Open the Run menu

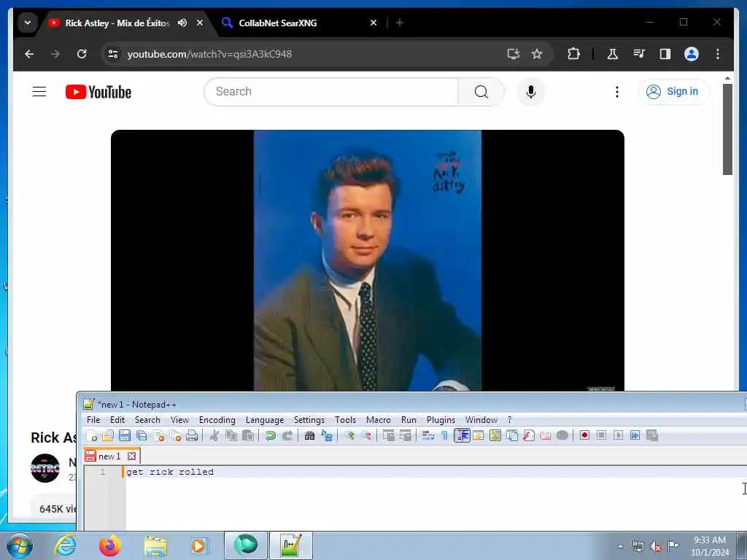coord(409,419)
